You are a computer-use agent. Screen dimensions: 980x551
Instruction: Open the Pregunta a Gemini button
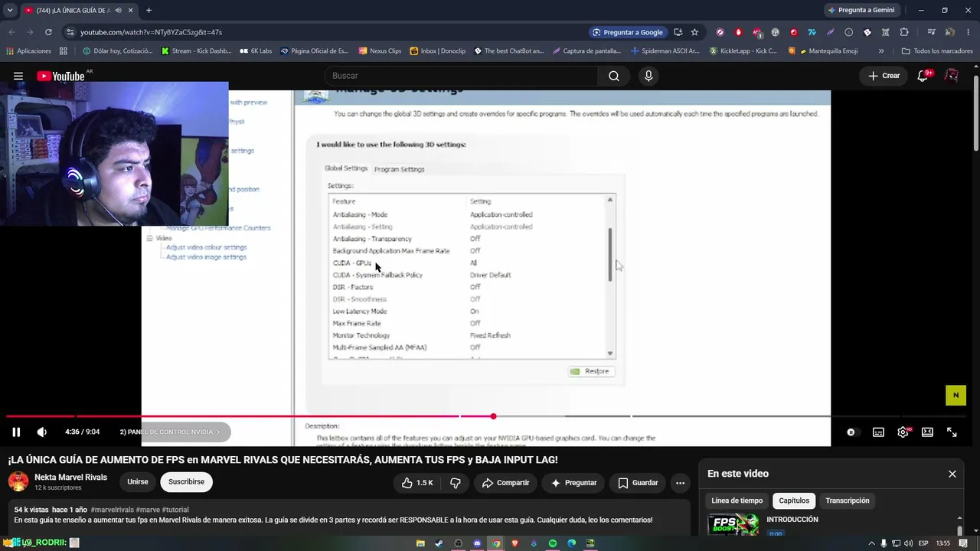tap(861, 10)
